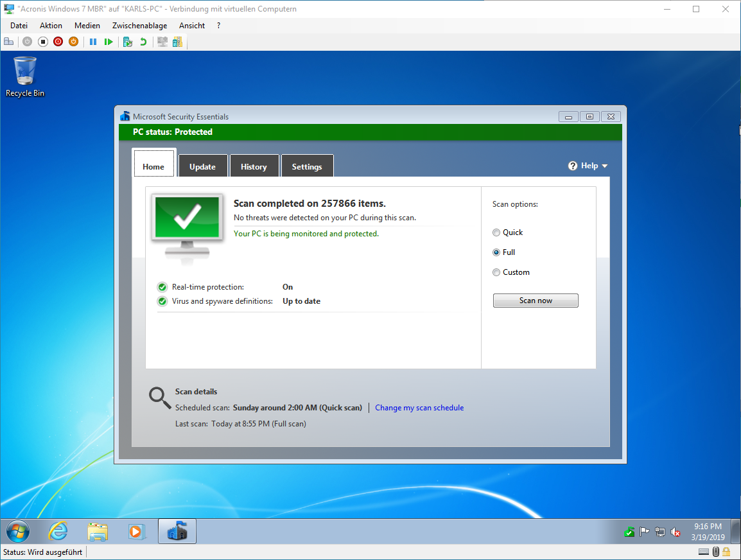This screenshot has height=560, width=741.
Task: Open the Zwischenablage menu
Action: tap(139, 26)
